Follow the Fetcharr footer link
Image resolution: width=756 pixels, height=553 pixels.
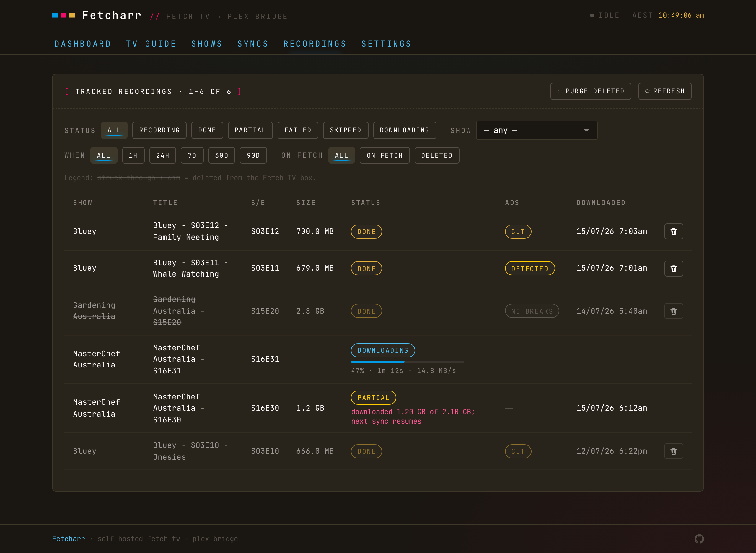68,539
